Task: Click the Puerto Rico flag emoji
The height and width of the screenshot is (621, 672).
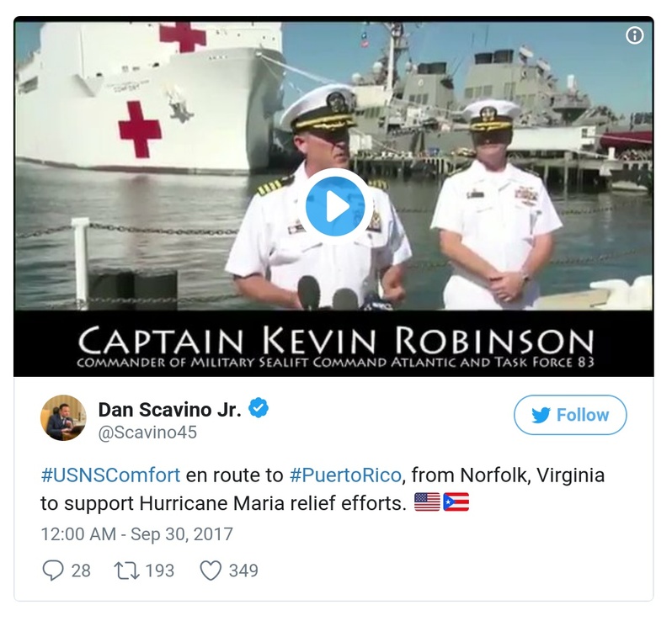Action: [456, 502]
